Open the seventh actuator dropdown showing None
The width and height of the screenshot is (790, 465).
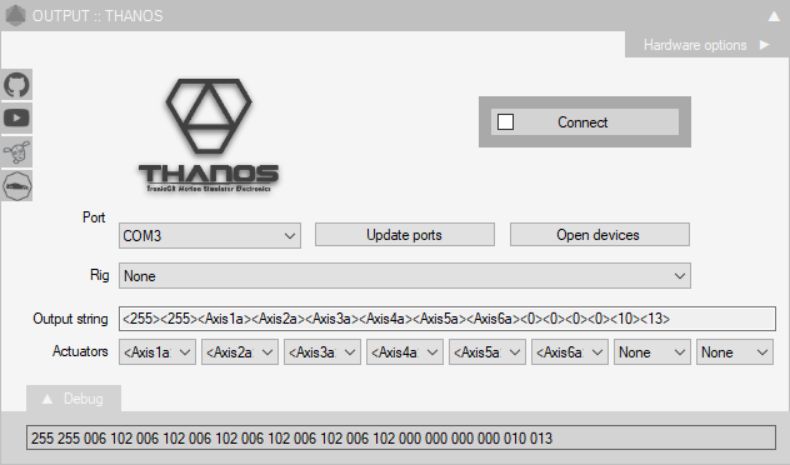point(652,352)
